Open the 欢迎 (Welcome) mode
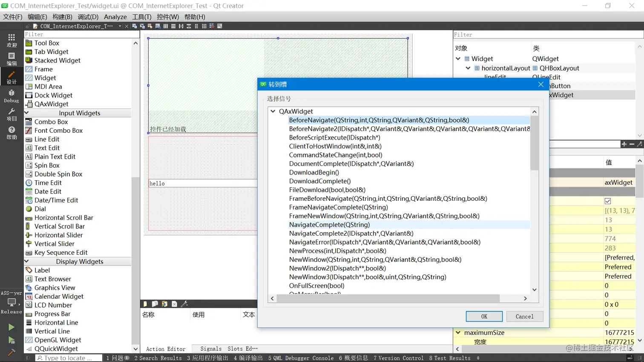This screenshot has width=644, height=362. coord(11,40)
